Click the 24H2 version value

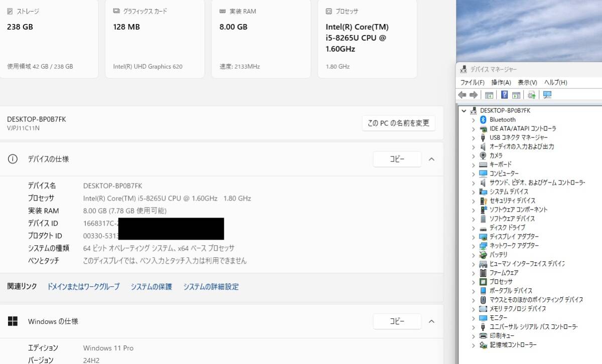click(90, 360)
